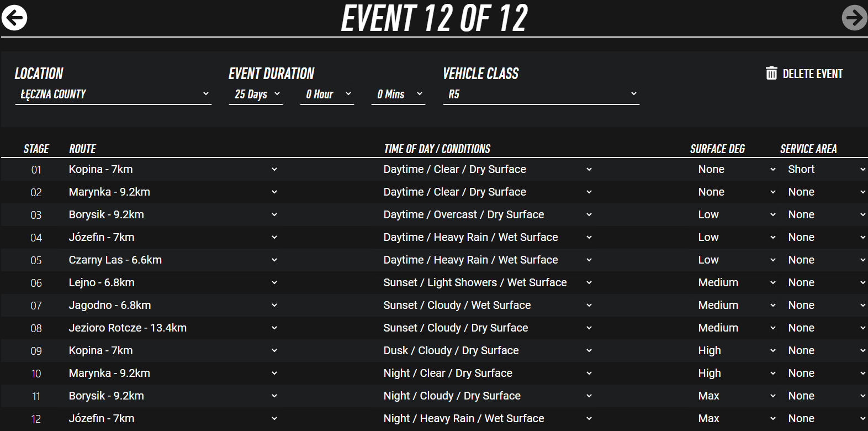The width and height of the screenshot is (868, 431).
Task: Click the trash can delete icon
Action: (x=771, y=73)
